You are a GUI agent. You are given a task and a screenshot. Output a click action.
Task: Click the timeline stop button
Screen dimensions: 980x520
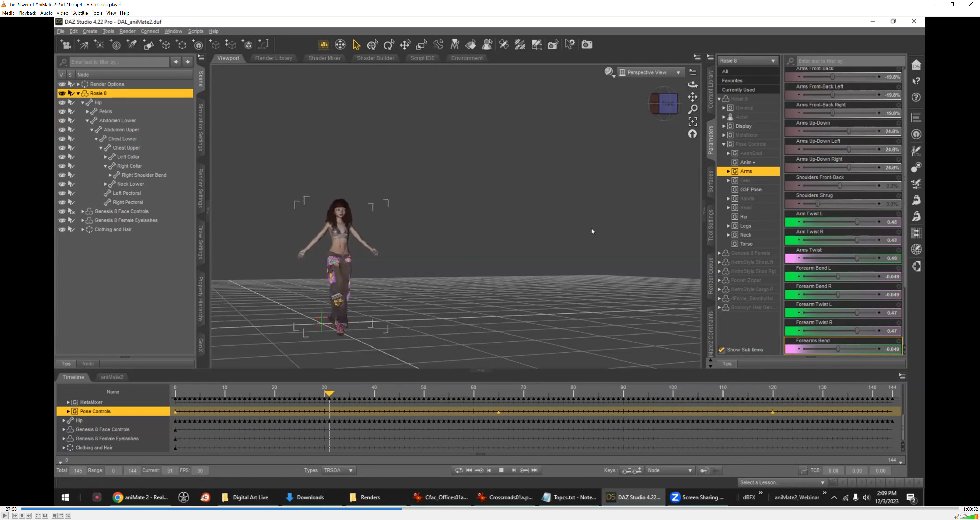coord(501,471)
